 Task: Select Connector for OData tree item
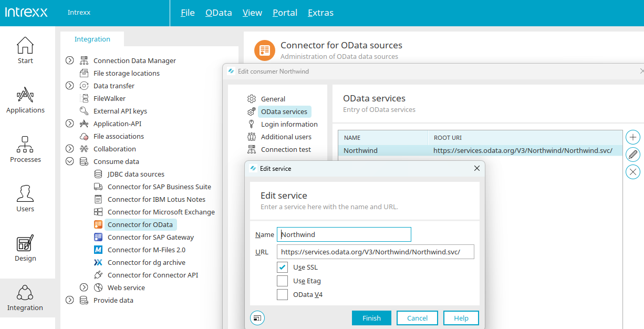(x=140, y=224)
